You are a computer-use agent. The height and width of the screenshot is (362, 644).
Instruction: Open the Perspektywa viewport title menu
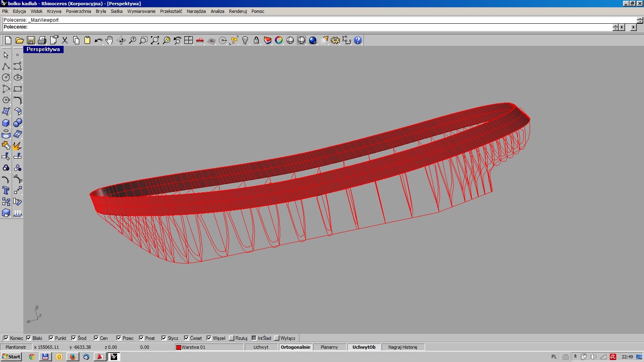click(x=43, y=49)
